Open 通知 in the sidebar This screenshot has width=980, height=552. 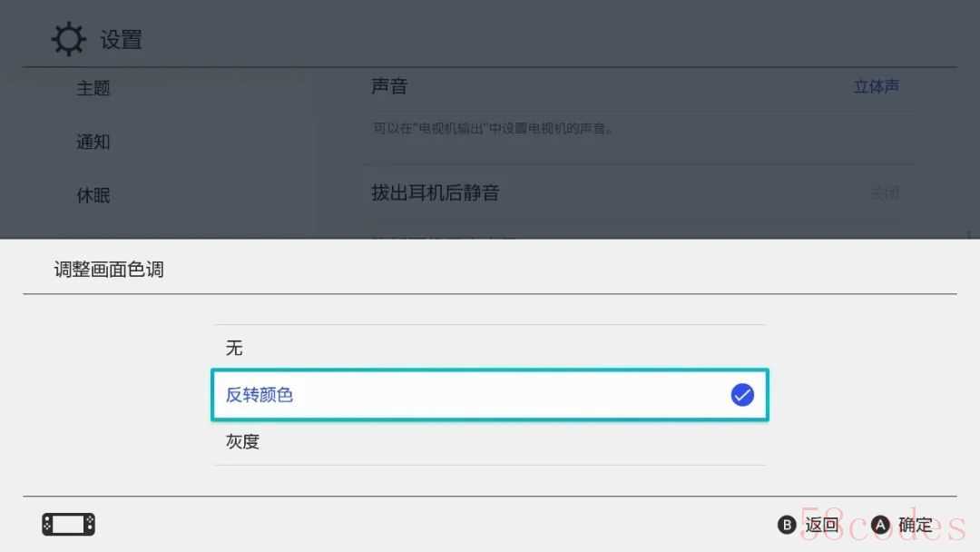(x=93, y=142)
